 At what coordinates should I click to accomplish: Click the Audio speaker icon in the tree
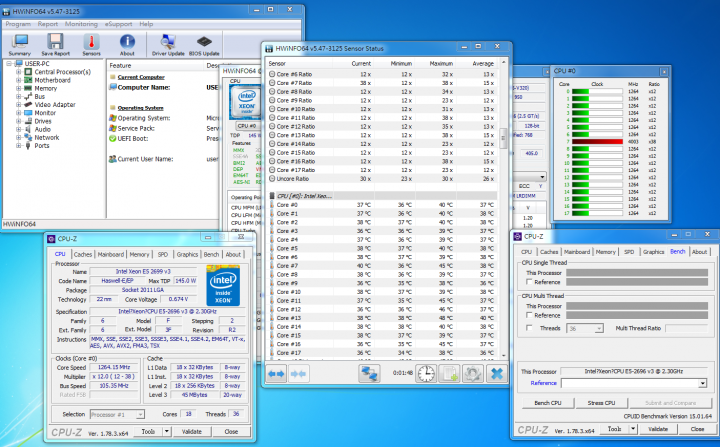[x=28, y=129]
